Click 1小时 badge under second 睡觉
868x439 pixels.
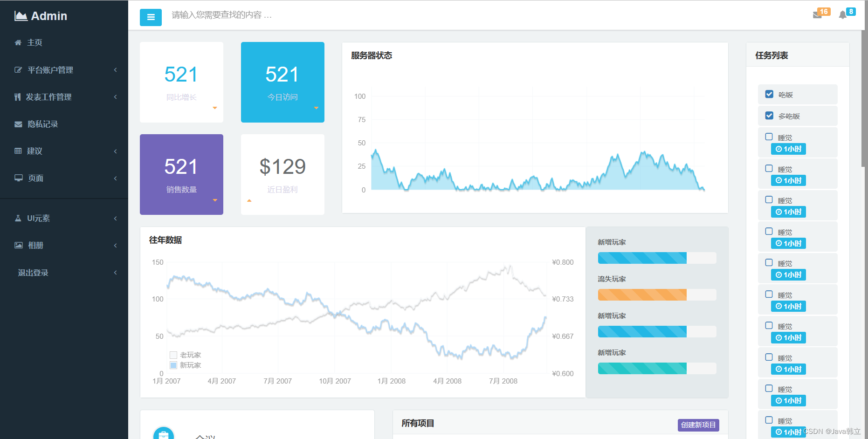[788, 180]
